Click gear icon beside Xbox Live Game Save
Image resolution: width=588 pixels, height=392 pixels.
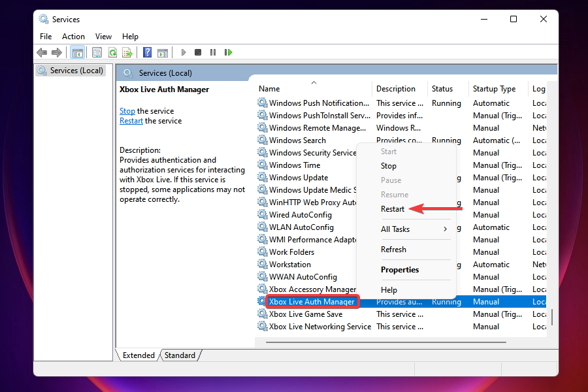pyautogui.click(x=263, y=314)
